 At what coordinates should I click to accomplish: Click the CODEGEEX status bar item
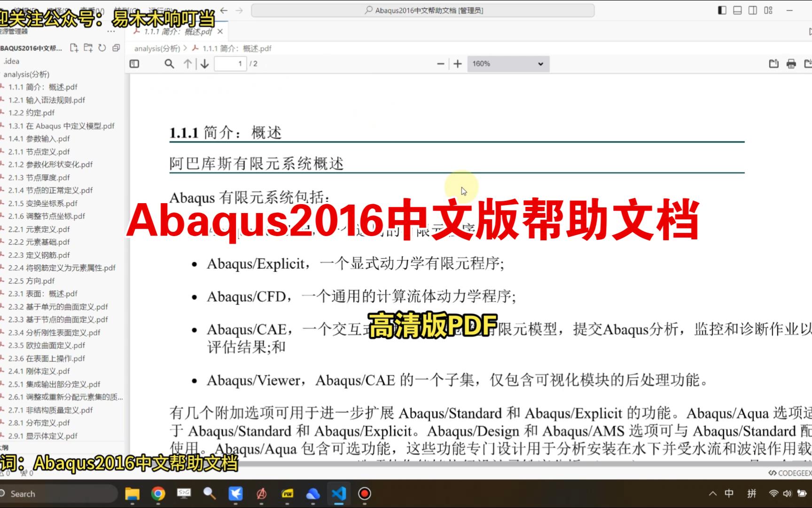coord(789,473)
